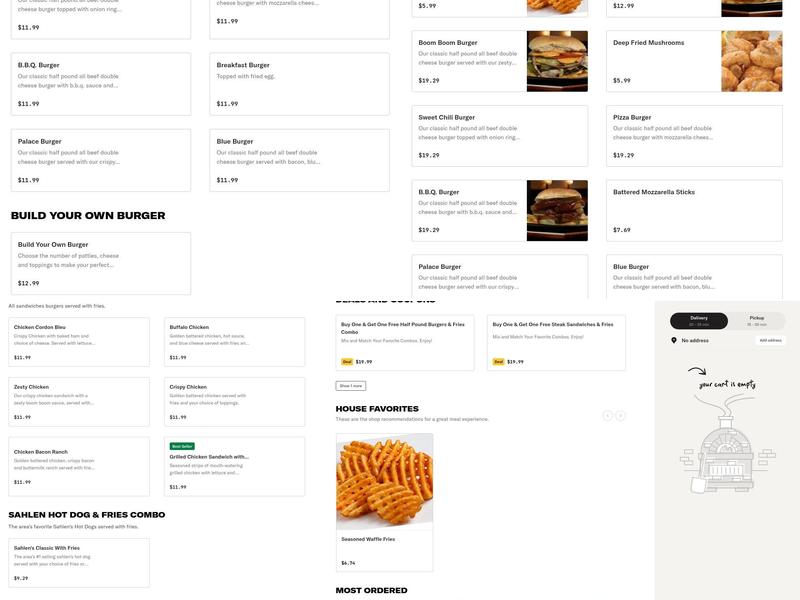Open the Seasoned Waffle Fries favorite card

click(385, 503)
